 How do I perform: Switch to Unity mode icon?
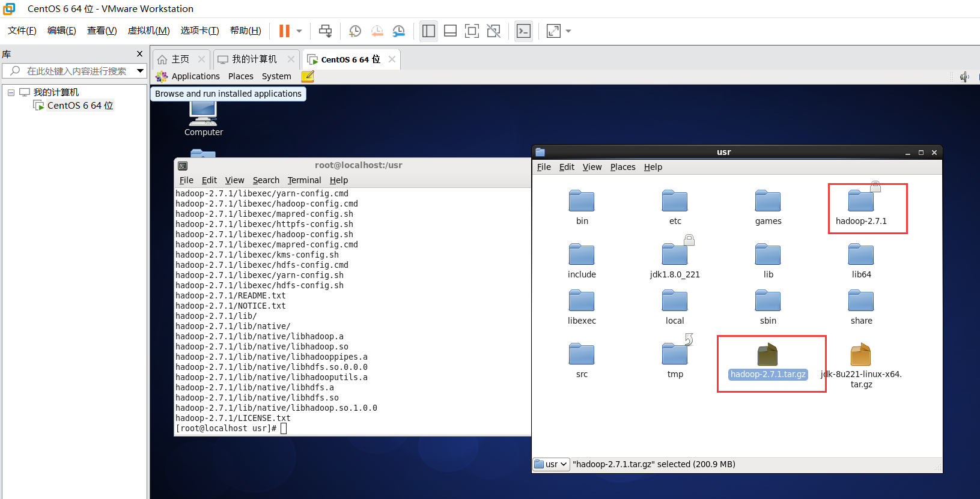(x=493, y=31)
